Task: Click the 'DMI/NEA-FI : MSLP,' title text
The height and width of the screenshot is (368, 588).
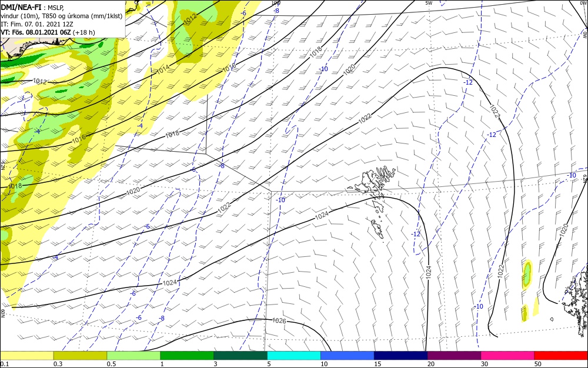Action: [34, 8]
